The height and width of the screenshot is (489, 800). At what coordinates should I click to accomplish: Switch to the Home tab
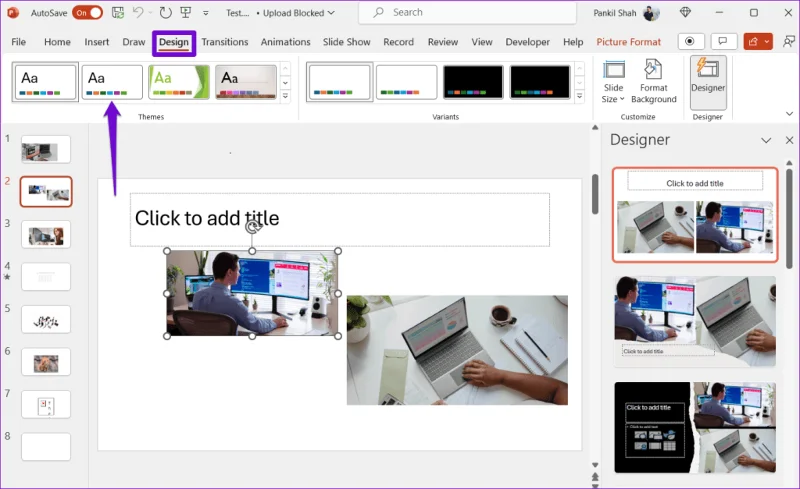point(57,42)
